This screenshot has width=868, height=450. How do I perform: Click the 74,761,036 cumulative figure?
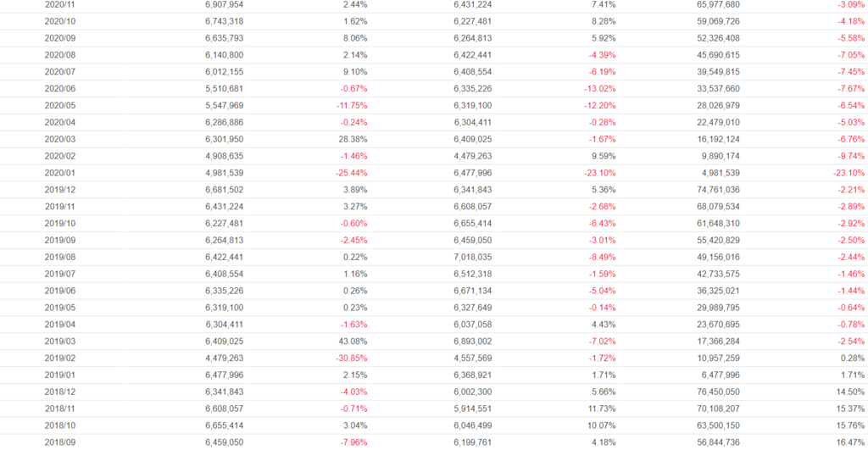[715, 190]
